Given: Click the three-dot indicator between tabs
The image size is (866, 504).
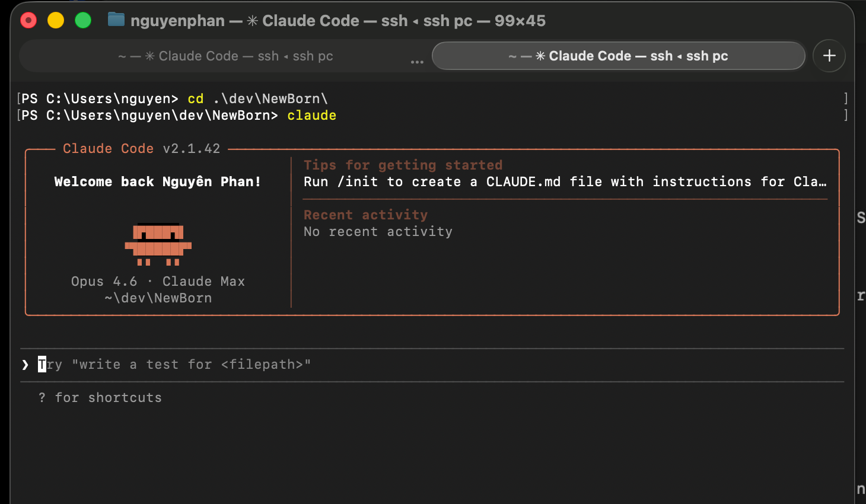Looking at the screenshot, I should coord(417,62).
